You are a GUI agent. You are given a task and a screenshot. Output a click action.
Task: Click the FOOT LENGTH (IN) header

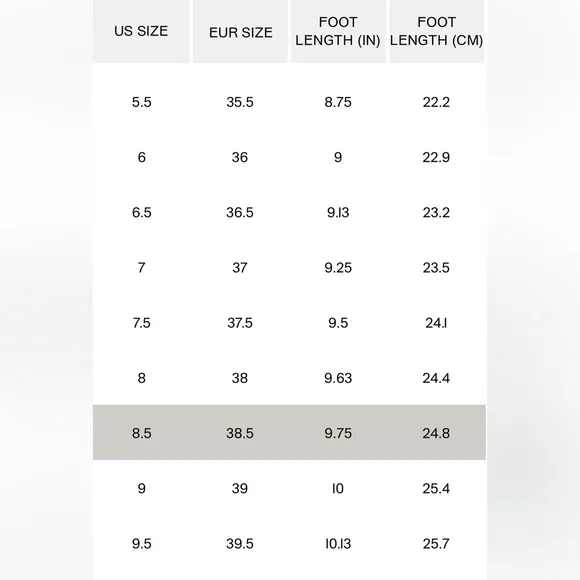tap(338, 31)
